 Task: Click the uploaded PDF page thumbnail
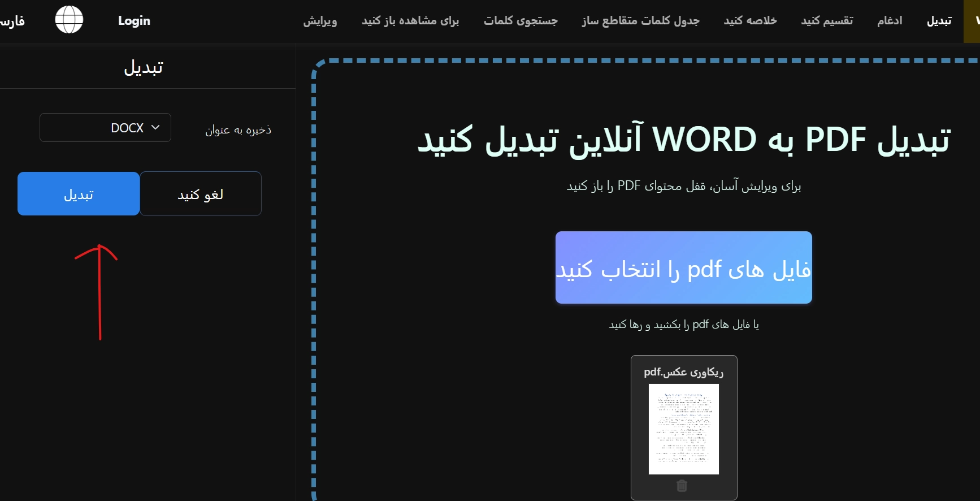point(683,429)
